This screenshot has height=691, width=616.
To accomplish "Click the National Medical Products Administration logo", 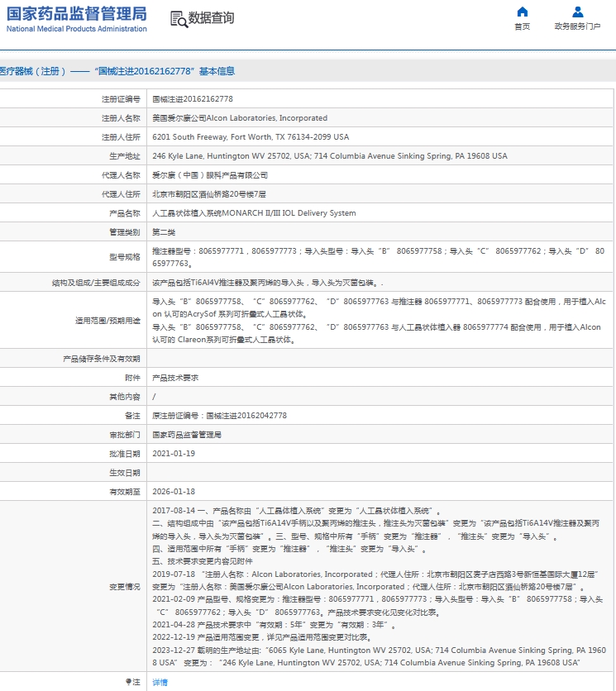I will [76, 19].
